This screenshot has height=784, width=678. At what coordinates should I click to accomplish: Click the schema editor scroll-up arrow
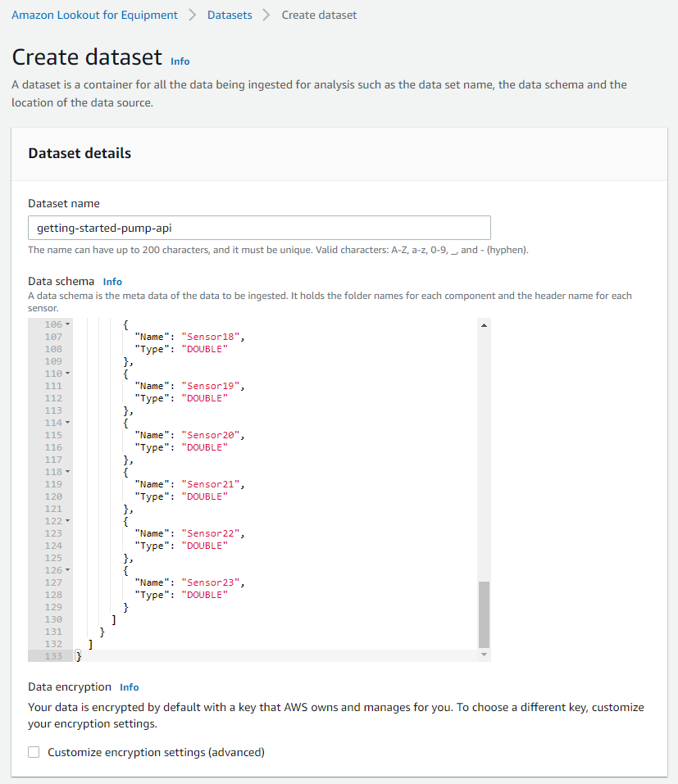[x=484, y=325]
